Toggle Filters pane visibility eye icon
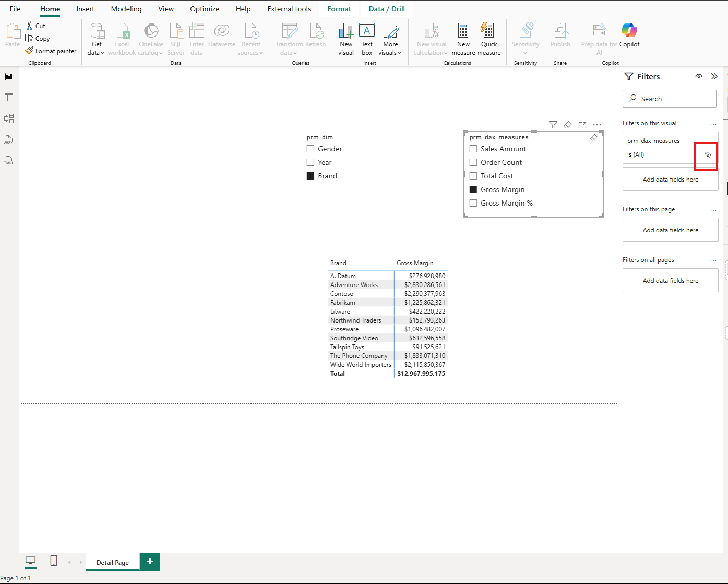This screenshot has height=584, width=728. click(699, 76)
